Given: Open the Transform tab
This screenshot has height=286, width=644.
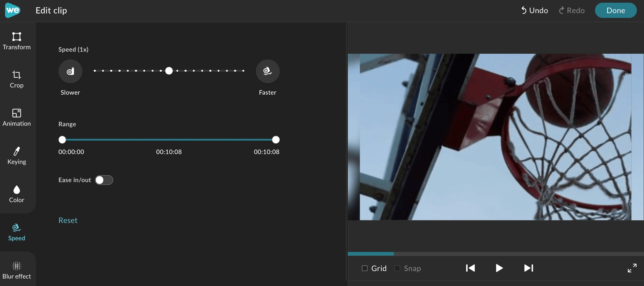Looking at the screenshot, I should [x=17, y=41].
